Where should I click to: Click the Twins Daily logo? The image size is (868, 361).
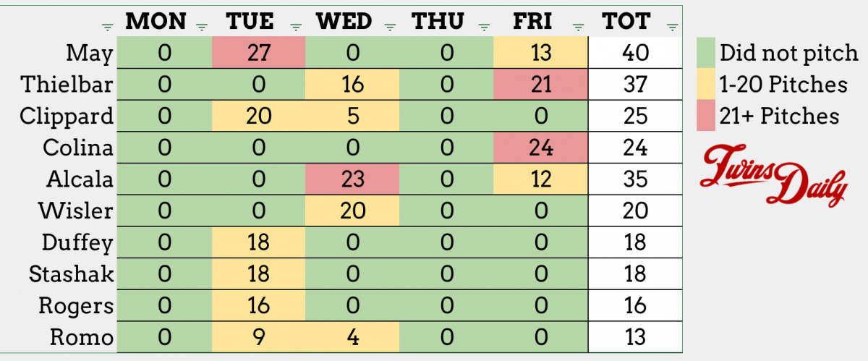coord(773,176)
